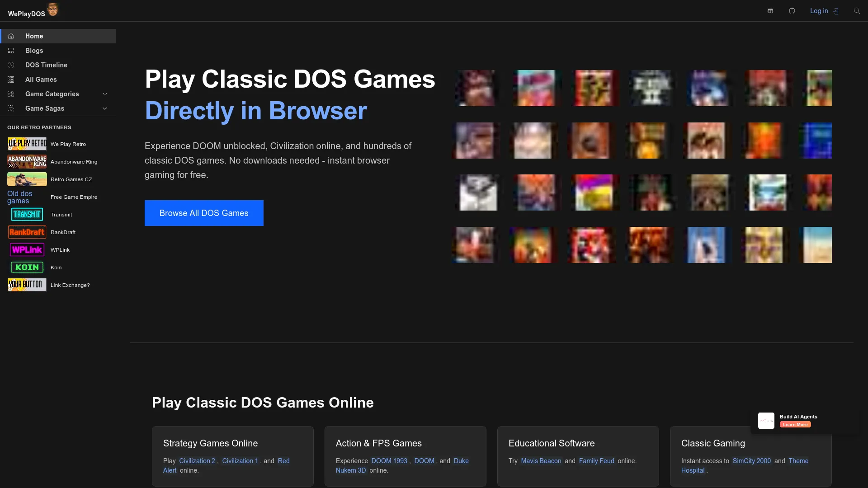The height and width of the screenshot is (488, 868).
Task: Click the Koin text link
Action: click(56, 267)
